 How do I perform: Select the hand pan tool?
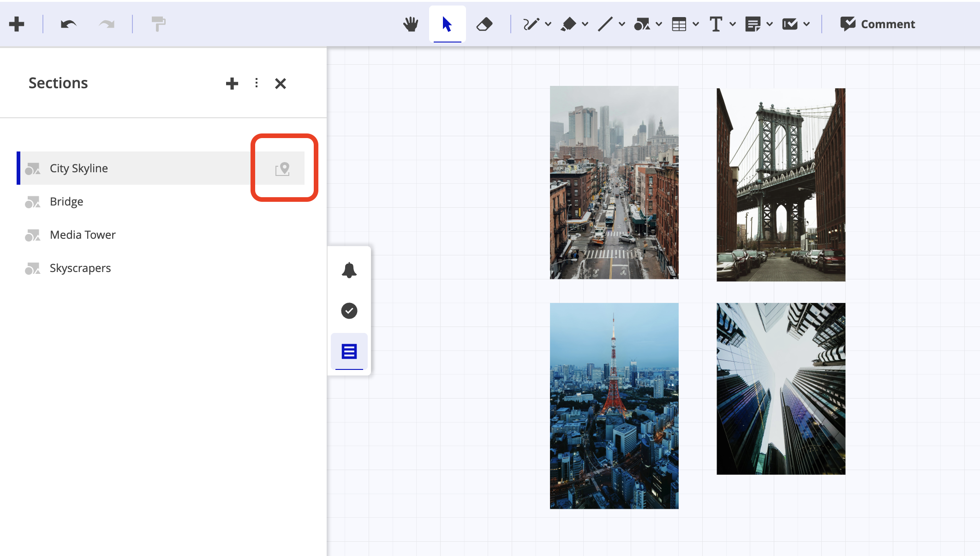click(411, 24)
